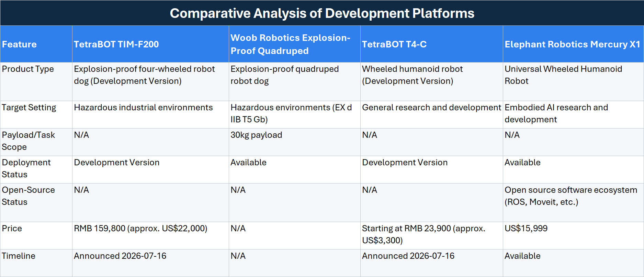Screen dimensions: 644x277
Task: Select the Open-Source N/A cell for TIM-F200
Action: [x=150, y=202]
